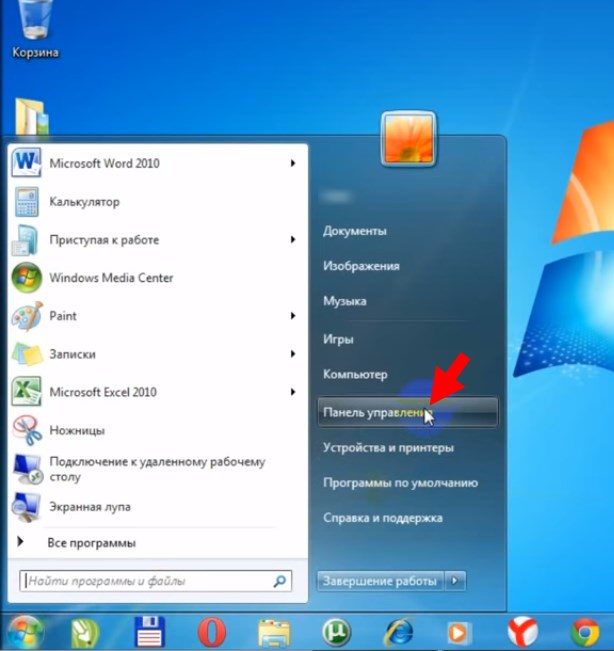This screenshot has height=651, width=614.
Task: Open Музыка from the Start menu
Action: (345, 301)
